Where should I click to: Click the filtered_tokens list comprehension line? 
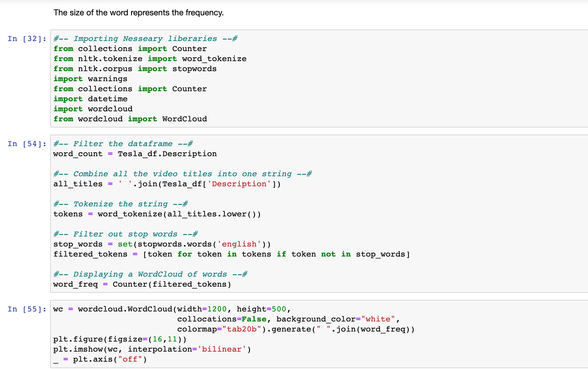(231, 254)
